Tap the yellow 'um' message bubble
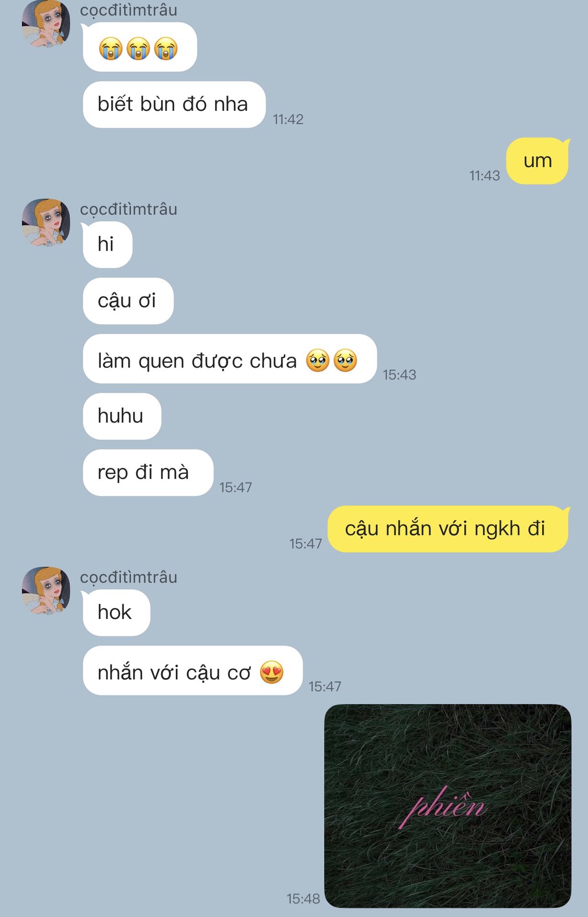The image size is (588, 917). pos(538,161)
